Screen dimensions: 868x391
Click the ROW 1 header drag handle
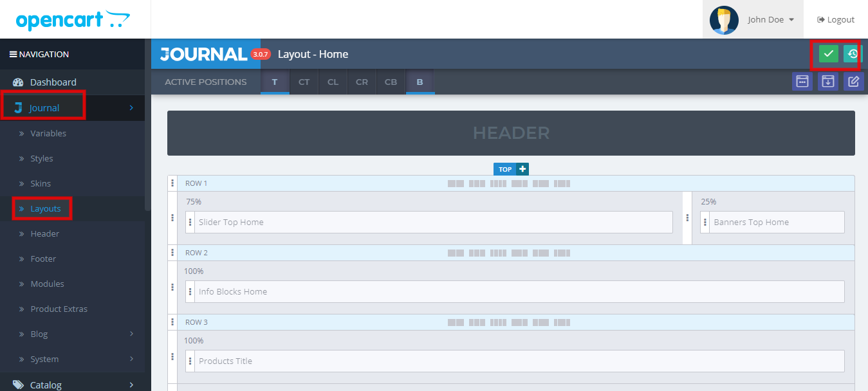[x=172, y=183]
